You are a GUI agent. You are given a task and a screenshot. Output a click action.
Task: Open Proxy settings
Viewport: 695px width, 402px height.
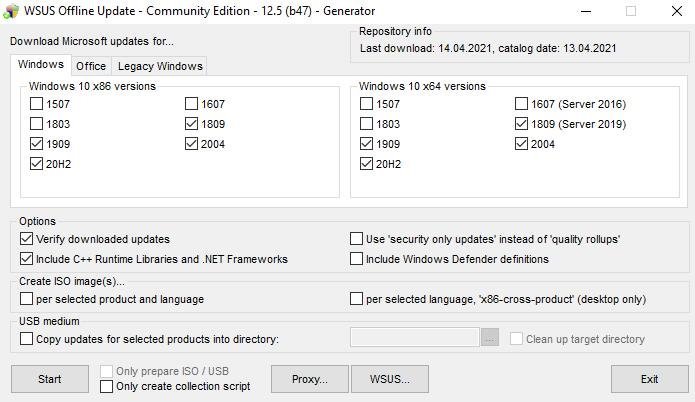[x=310, y=379]
